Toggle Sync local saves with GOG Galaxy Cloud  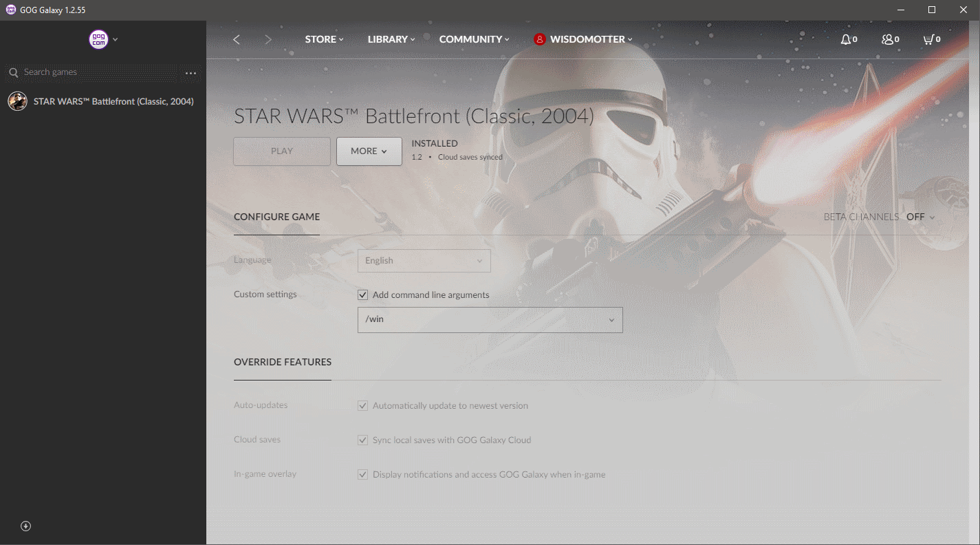coord(363,440)
